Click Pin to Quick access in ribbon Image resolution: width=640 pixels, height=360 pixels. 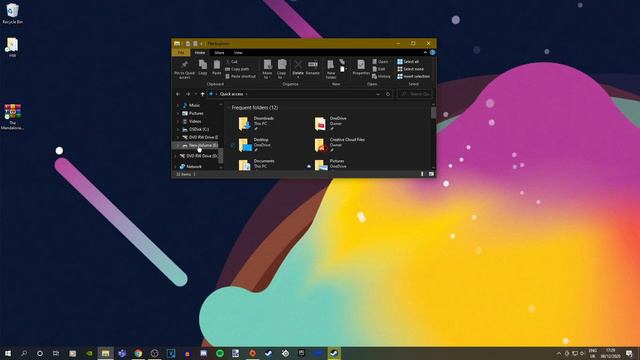184,69
